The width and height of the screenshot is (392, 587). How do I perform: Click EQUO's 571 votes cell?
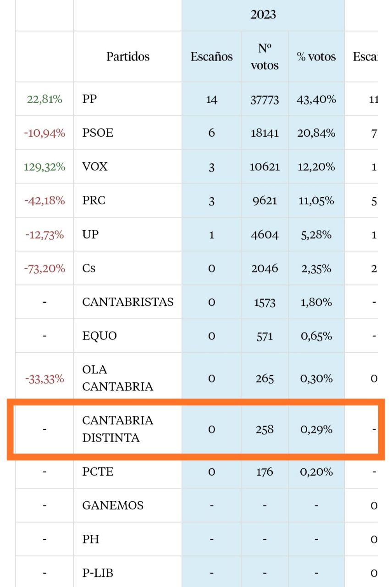coord(265,336)
